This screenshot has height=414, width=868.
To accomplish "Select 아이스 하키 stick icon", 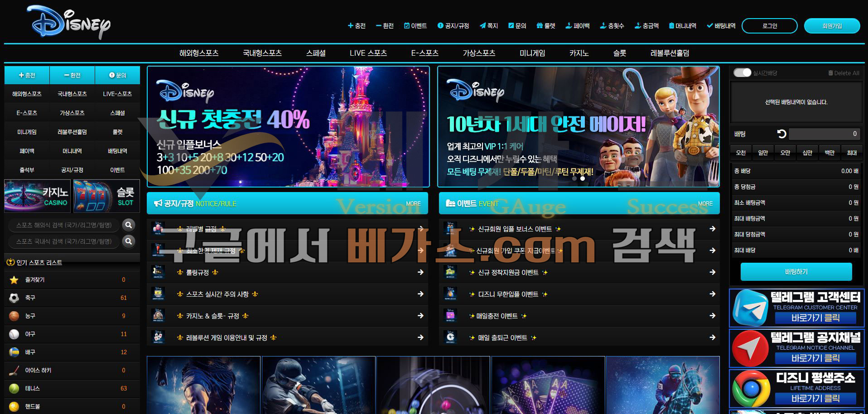I will [x=14, y=370].
